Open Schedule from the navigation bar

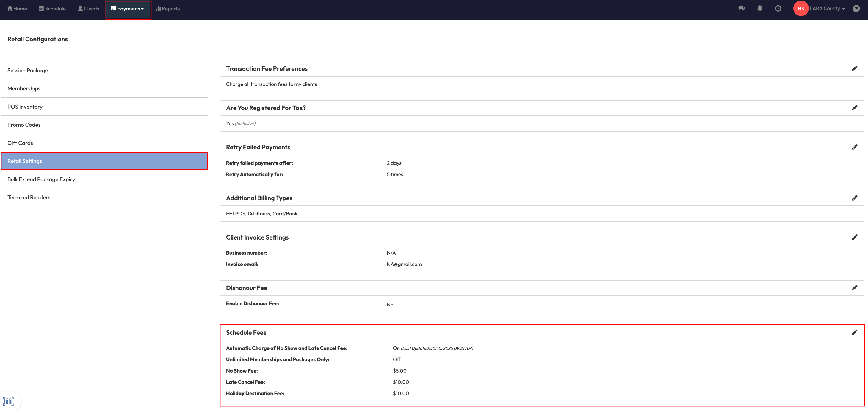(52, 9)
